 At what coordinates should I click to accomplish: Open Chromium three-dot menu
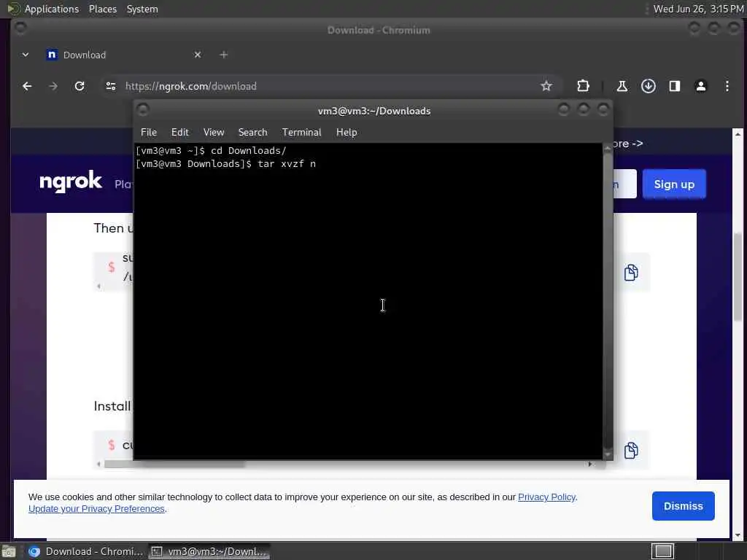(x=727, y=86)
